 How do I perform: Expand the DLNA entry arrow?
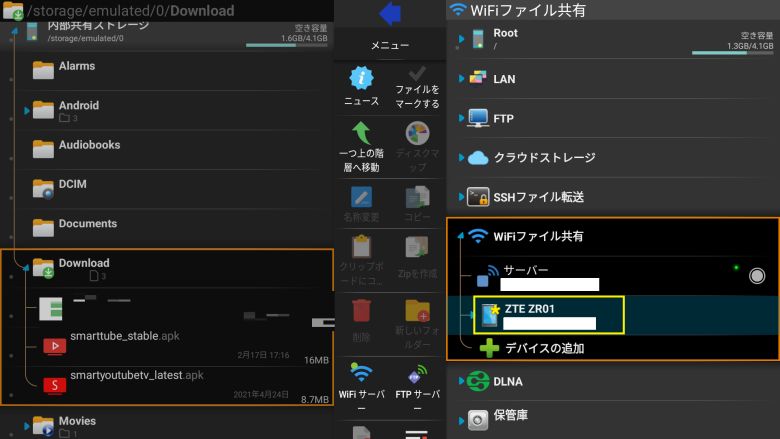click(461, 381)
